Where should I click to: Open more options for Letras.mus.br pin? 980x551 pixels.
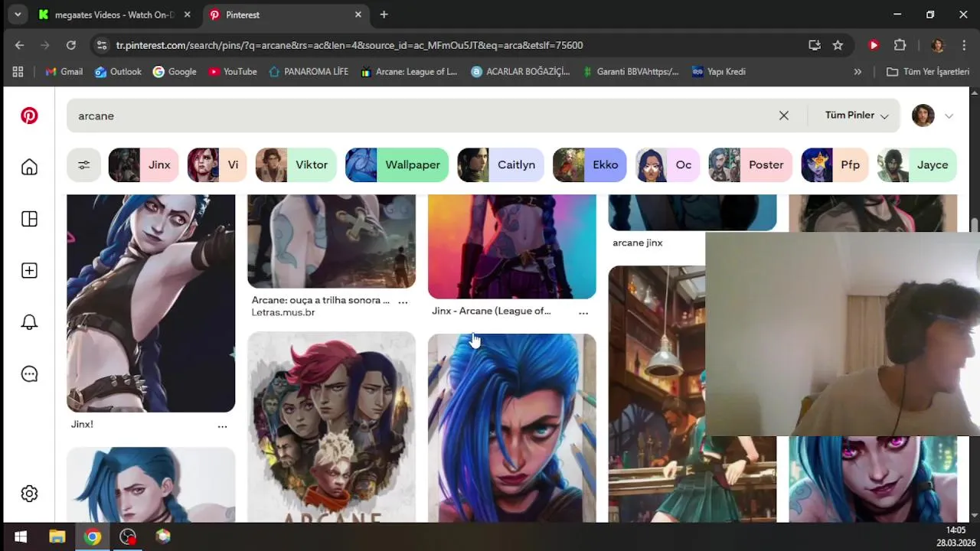[403, 302]
